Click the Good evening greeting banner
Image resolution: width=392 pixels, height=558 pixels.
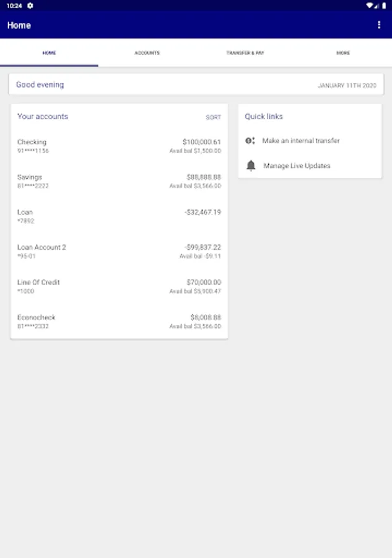click(40, 85)
